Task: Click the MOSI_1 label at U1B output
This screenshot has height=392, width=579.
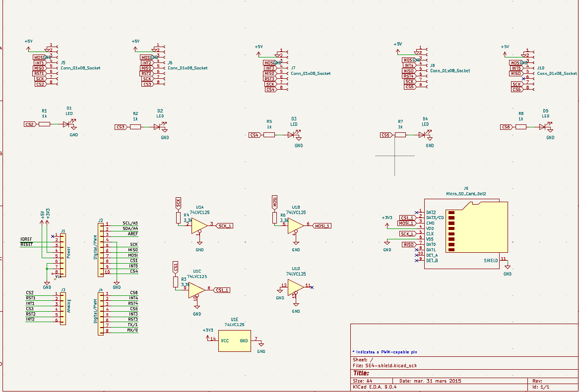Action: coord(322,225)
